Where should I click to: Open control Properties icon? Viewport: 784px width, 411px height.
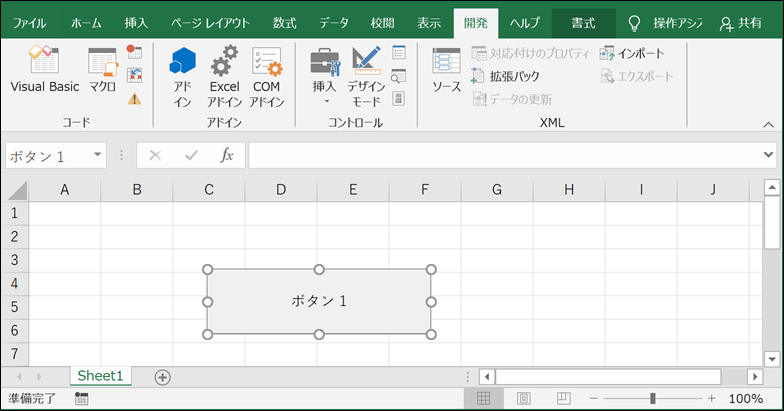coord(398,52)
